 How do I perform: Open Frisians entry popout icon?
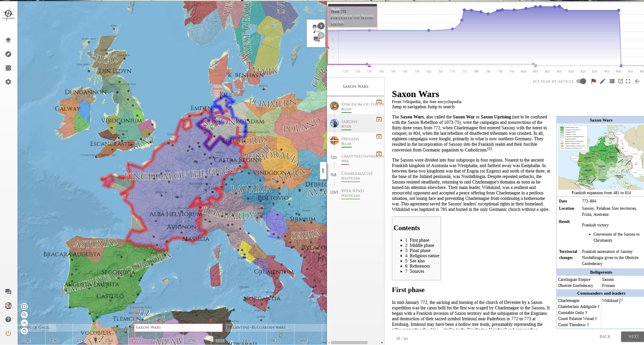pyautogui.click(x=379, y=137)
